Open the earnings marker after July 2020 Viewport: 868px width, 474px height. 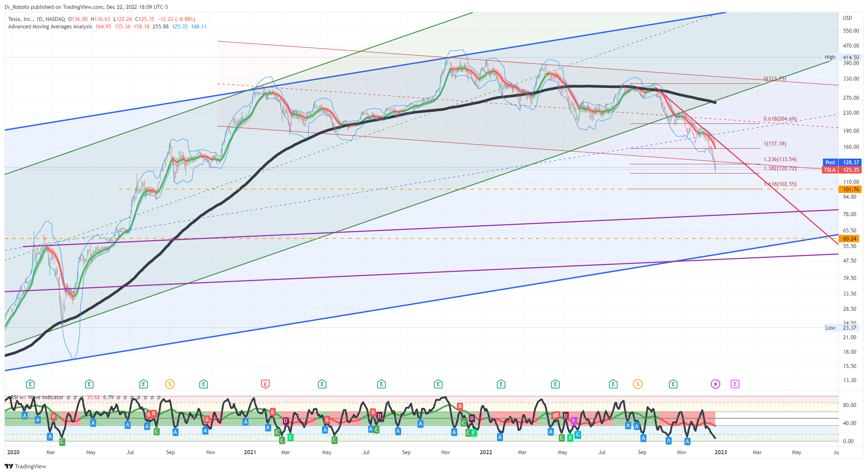(143, 384)
